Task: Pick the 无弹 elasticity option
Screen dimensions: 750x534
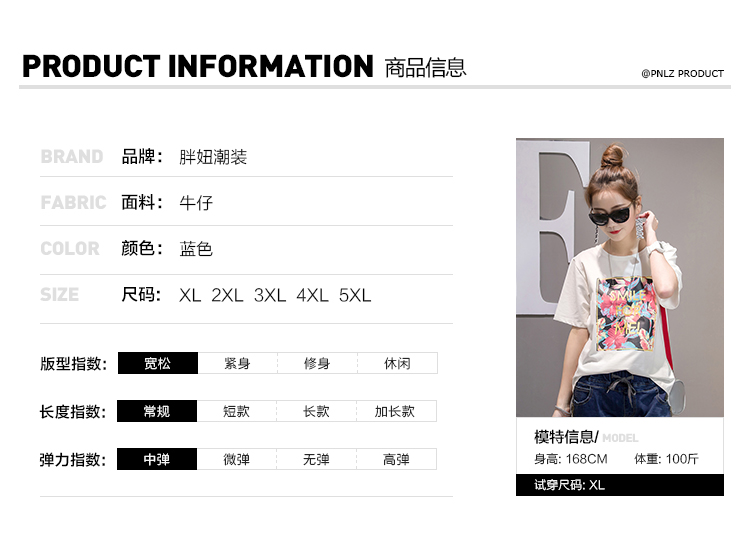Action: point(317,459)
